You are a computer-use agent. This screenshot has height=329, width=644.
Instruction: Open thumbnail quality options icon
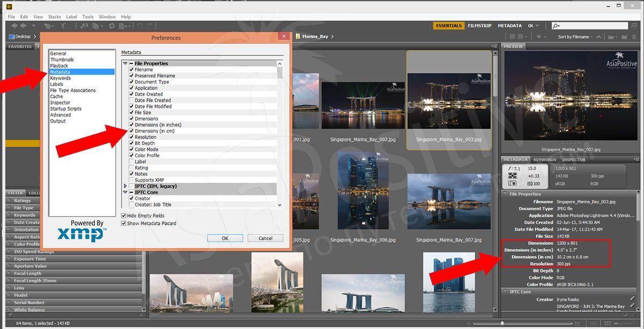[x=522, y=36]
